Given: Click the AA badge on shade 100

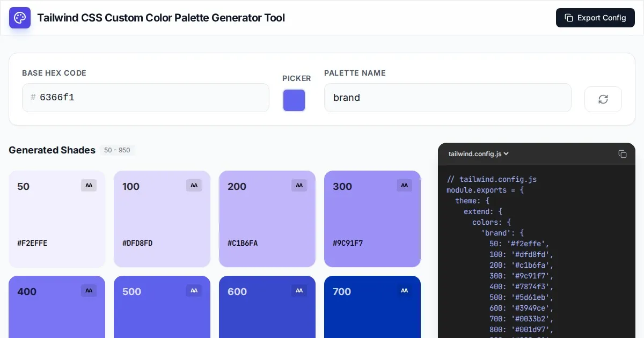Looking at the screenshot, I should (x=194, y=186).
